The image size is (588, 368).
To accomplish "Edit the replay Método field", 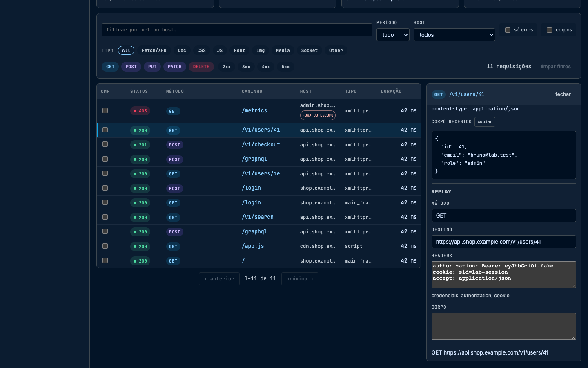I will [503, 215].
